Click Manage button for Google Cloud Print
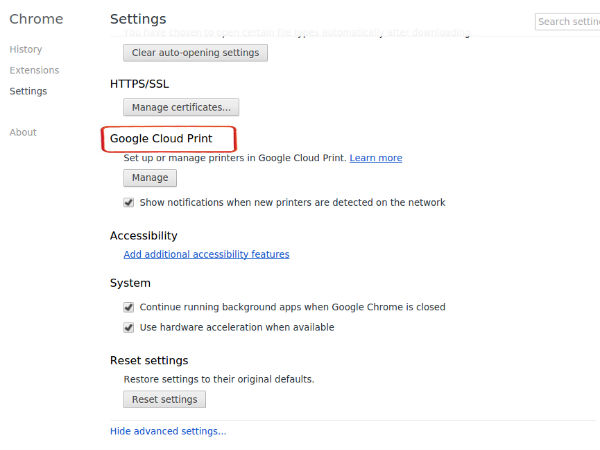600x450 pixels. point(150,178)
